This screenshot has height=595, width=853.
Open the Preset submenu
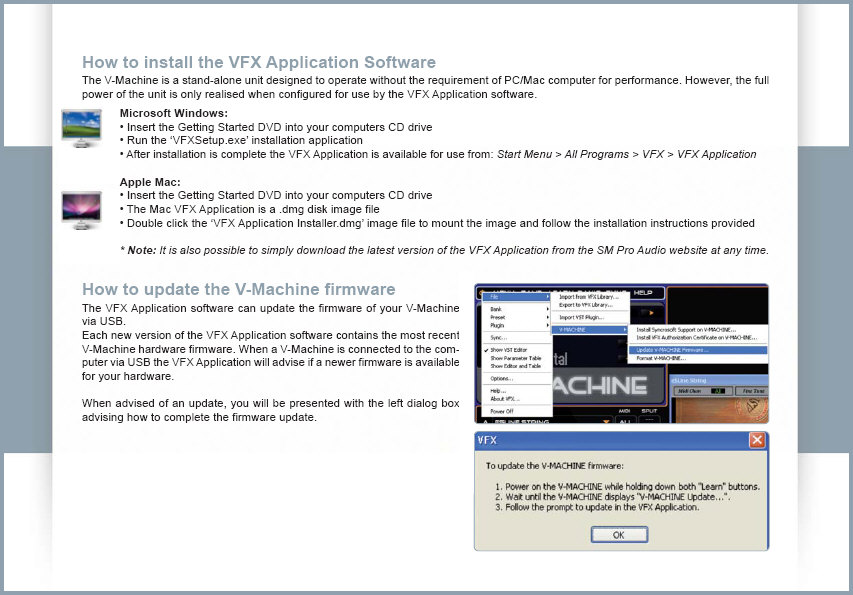(x=517, y=317)
